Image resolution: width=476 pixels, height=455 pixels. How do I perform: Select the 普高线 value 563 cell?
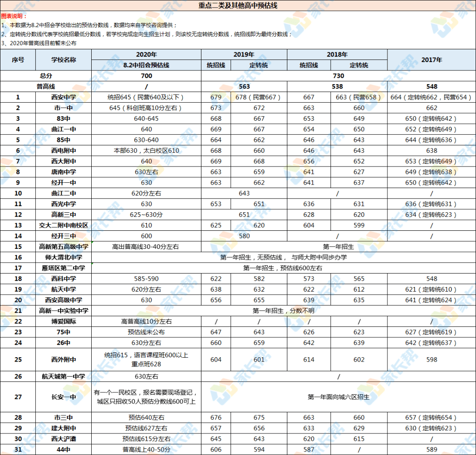coord(244,86)
